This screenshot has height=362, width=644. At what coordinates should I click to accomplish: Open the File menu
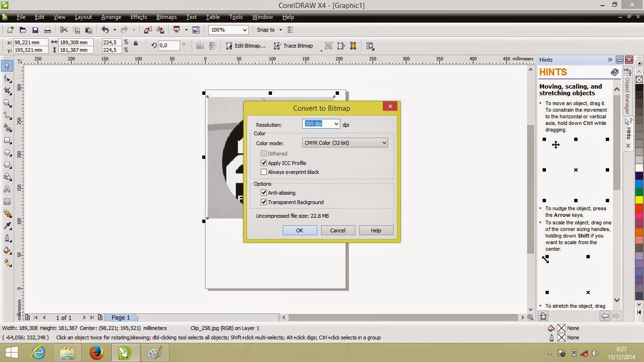[21, 17]
